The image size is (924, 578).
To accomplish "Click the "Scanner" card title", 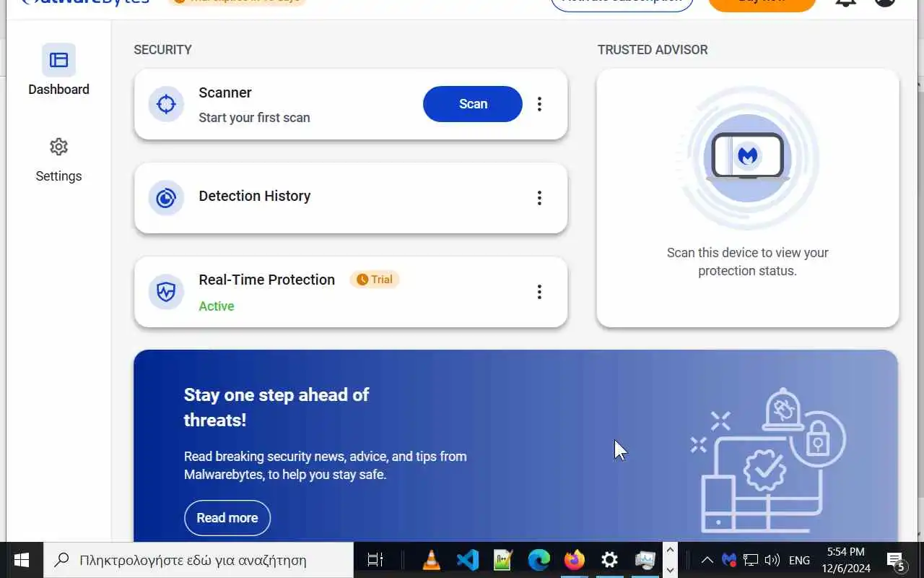I will click(x=225, y=92).
